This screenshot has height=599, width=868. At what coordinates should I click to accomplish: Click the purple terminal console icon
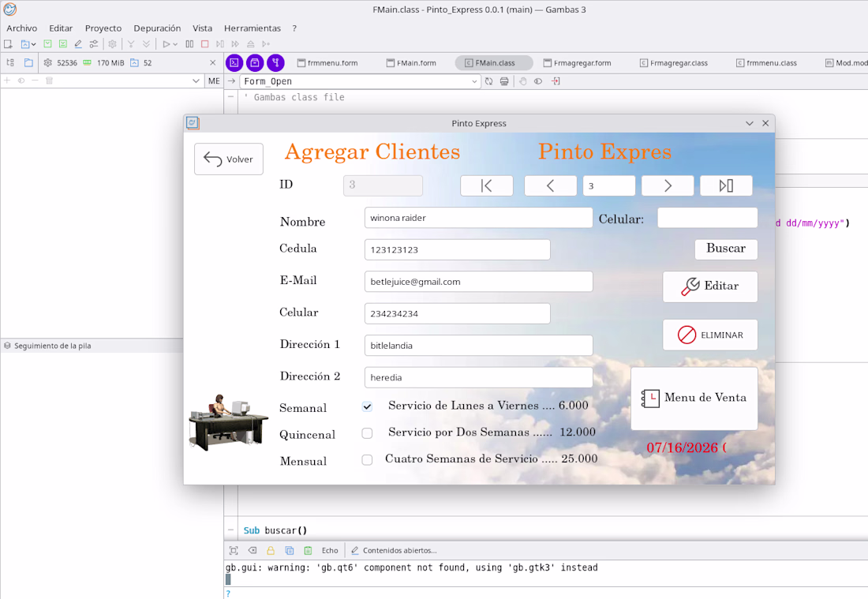234,62
